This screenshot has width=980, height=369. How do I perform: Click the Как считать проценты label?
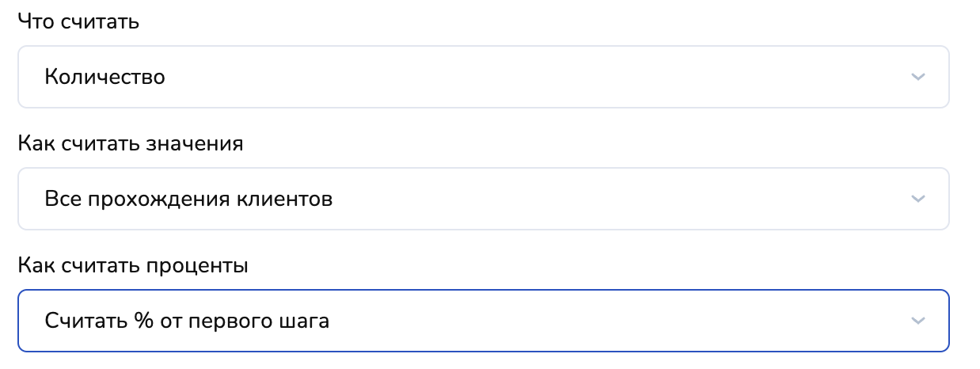pos(132,266)
